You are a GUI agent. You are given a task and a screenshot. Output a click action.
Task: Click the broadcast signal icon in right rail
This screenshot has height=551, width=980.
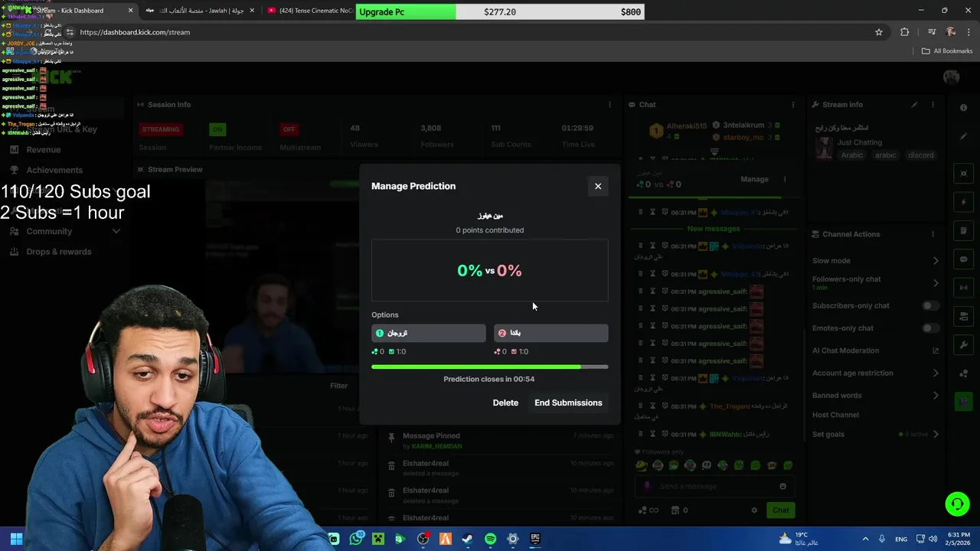[x=964, y=288]
